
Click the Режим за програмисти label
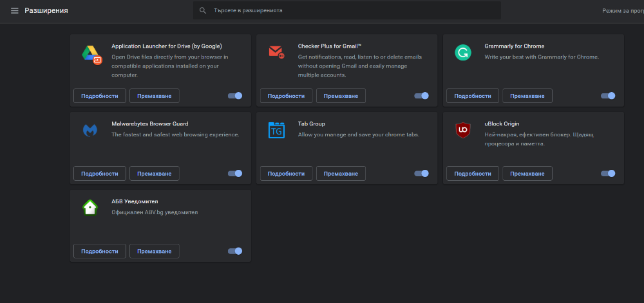click(x=623, y=11)
